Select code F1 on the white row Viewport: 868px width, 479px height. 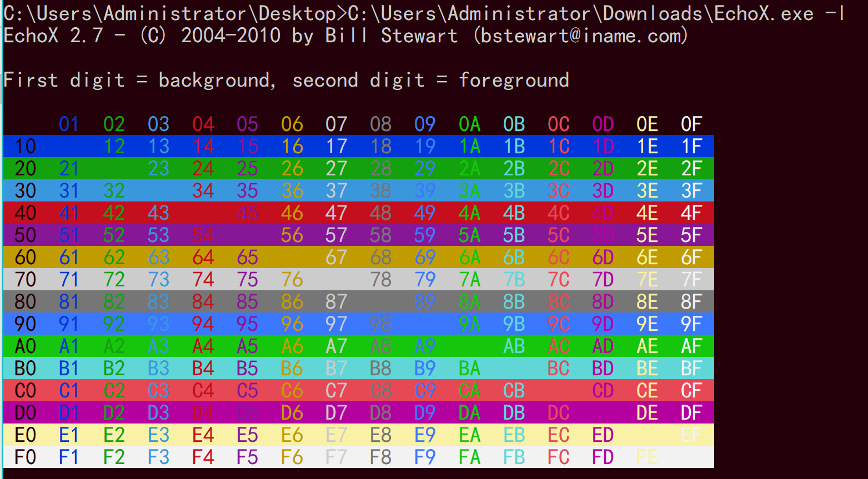click(x=69, y=457)
